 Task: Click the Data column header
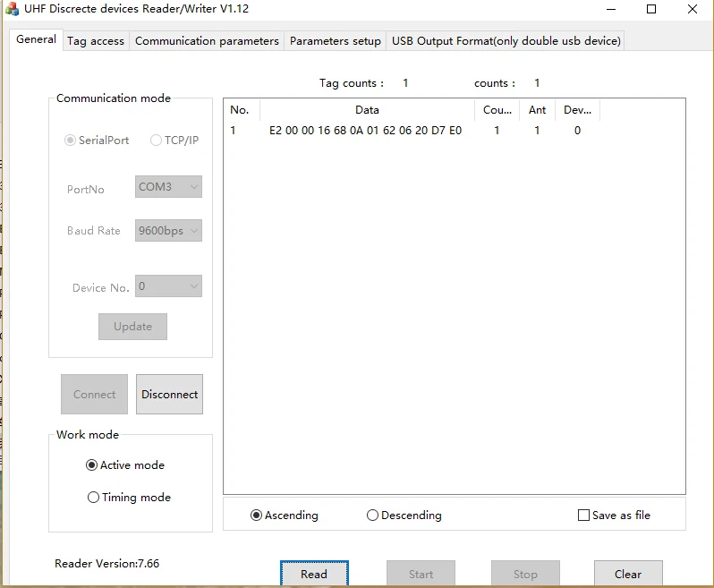[367, 110]
